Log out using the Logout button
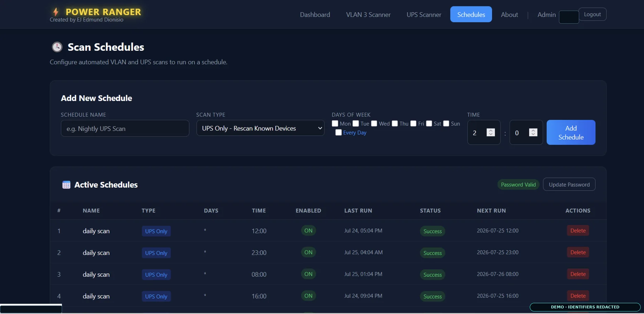Screen dimensions: 644x314 click(x=592, y=14)
